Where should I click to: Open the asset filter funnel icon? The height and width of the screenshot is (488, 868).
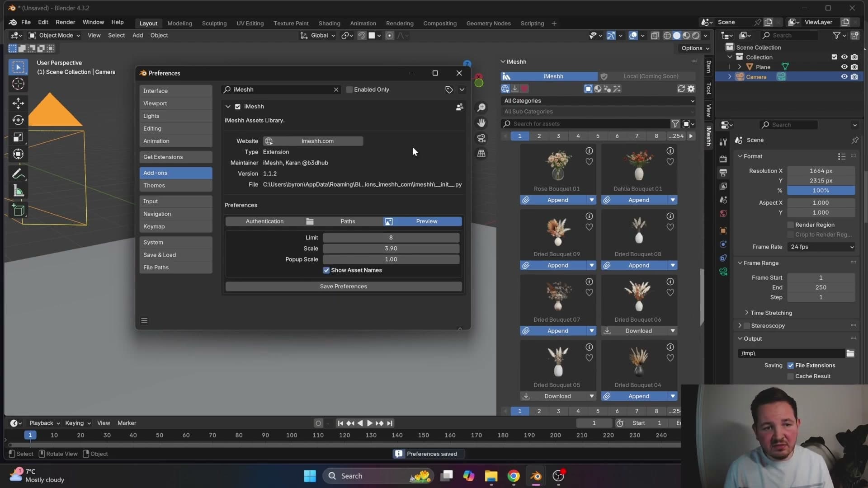(x=675, y=124)
